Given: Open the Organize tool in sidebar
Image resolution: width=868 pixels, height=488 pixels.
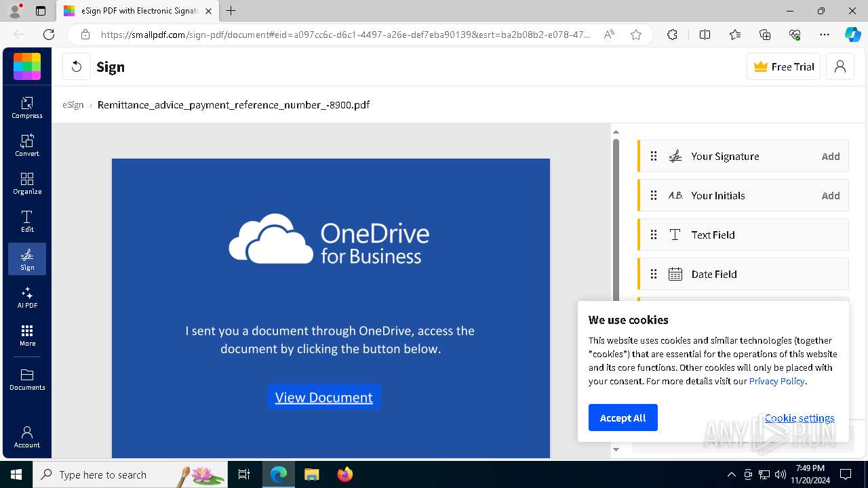Looking at the screenshot, I should (27, 183).
